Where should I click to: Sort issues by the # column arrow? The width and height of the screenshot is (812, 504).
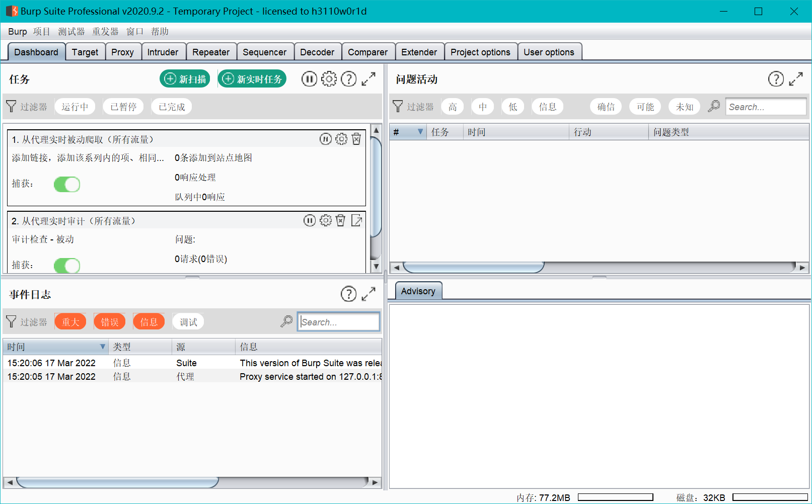point(421,131)
